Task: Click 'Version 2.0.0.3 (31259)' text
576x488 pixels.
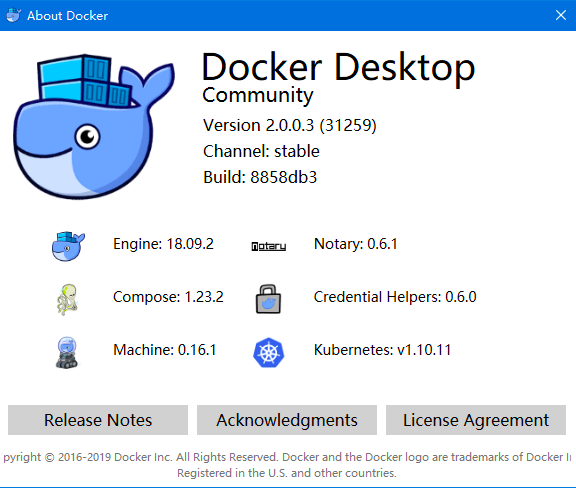Action: [x=290, y=125]
